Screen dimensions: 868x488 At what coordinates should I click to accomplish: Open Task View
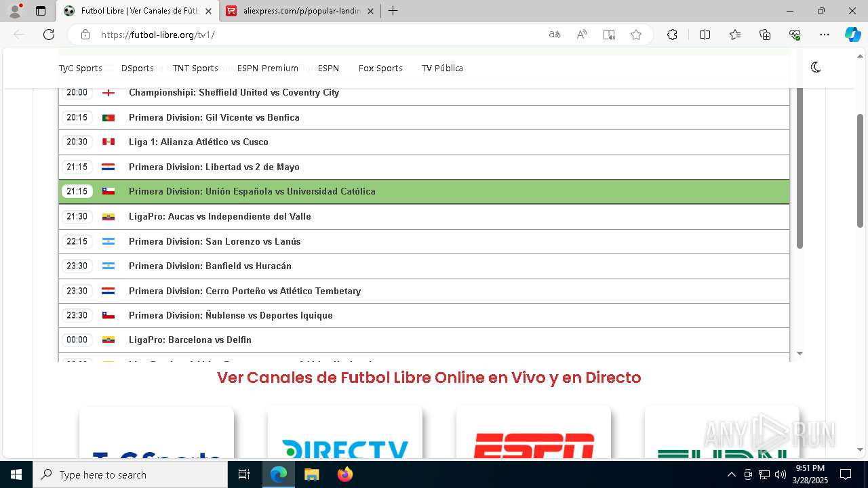click(244, 474)
